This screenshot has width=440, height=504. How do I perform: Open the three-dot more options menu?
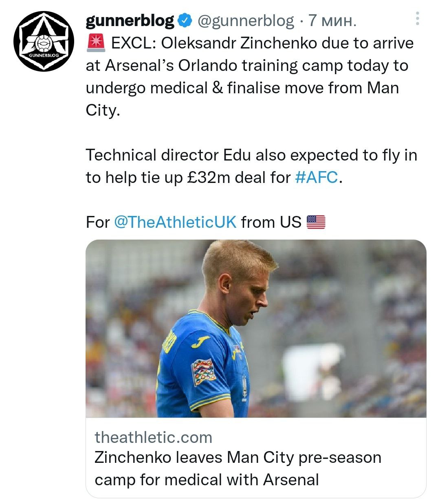[x=418, y=19]
